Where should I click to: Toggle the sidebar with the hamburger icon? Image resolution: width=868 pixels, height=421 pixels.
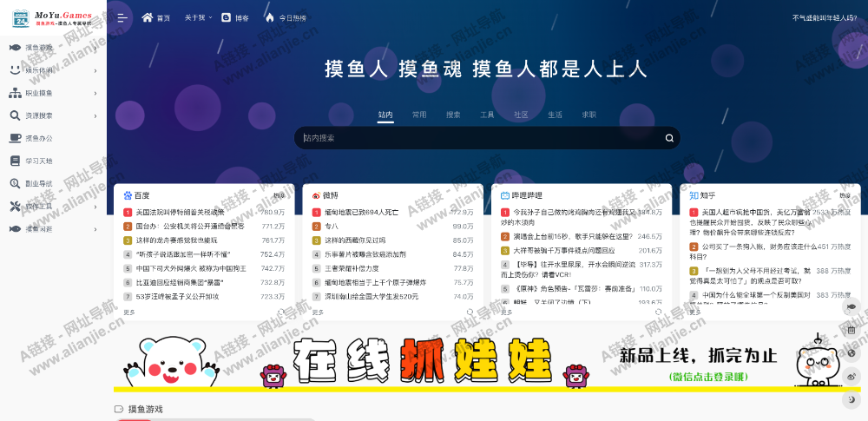click(122, 17)
